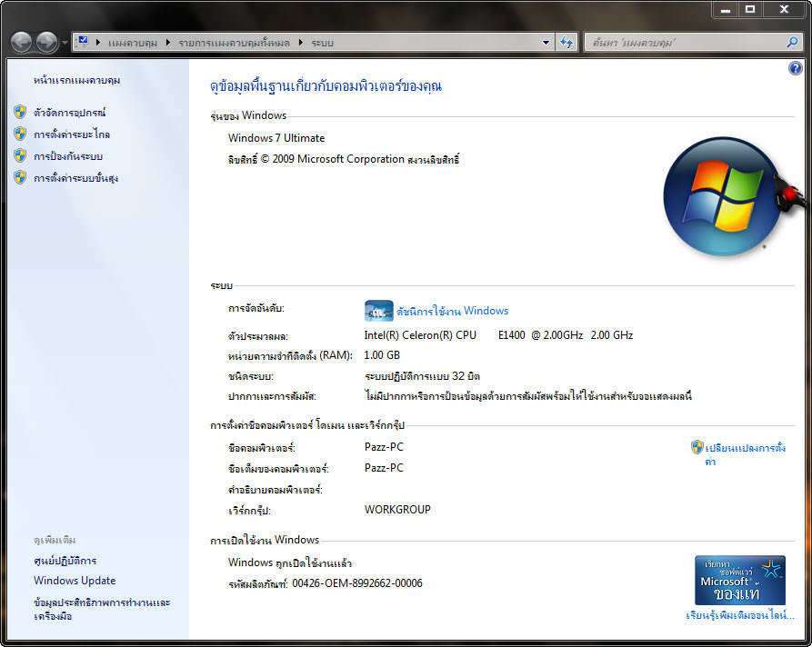Click the Windows ถูกเปิดใช้งานแล้ว status text
Screen dimensions: 812x647
(290, 563)
